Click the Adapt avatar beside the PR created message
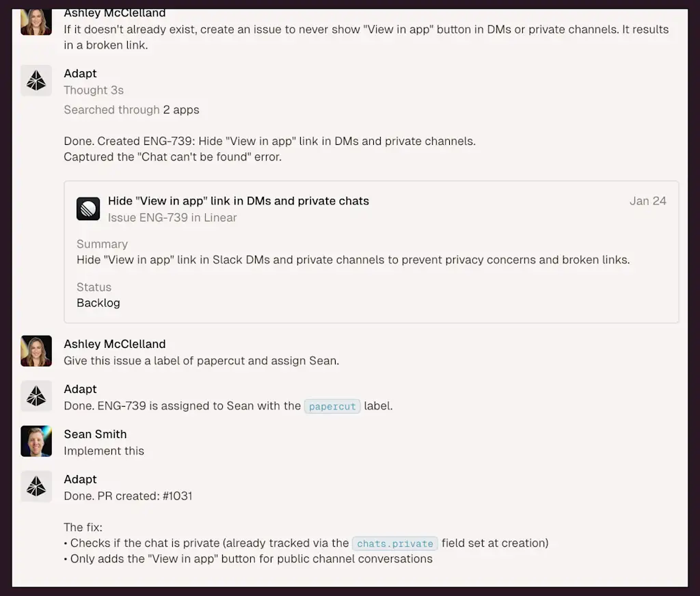Screen dimensions: 700x596 tap(36, 486)
